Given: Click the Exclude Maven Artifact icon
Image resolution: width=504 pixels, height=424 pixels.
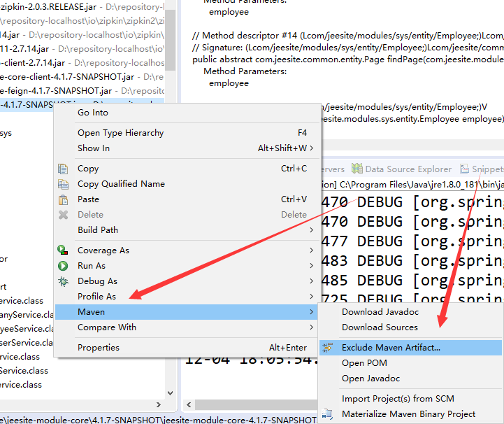Looking at the screenshot, I should (x=328, y=348).
